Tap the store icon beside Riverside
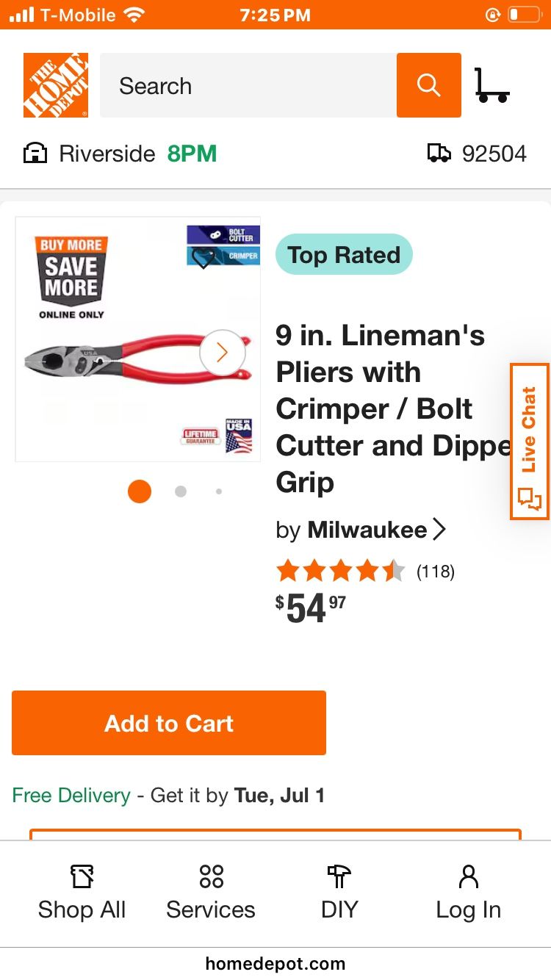The image size is (551, 980). click(36, 154)
